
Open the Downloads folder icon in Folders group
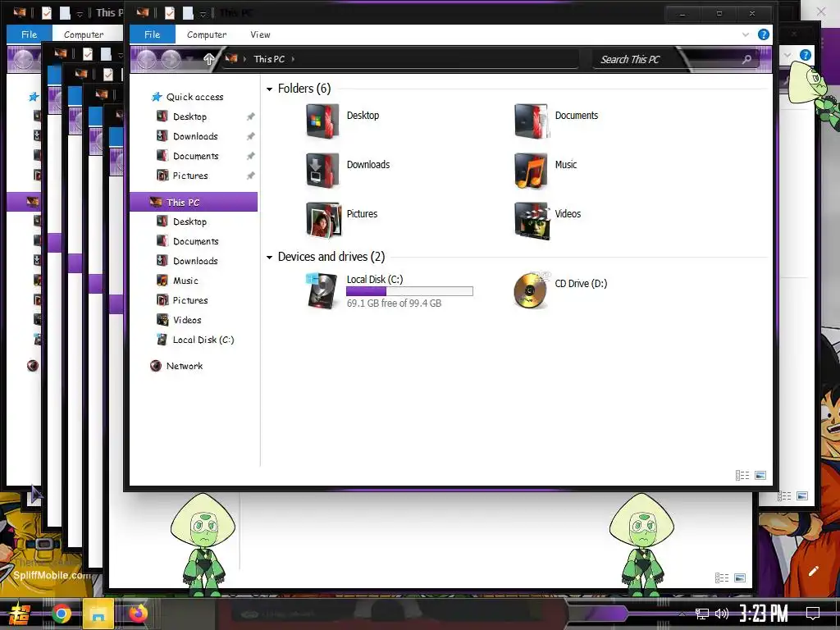[x=322, y=171]
